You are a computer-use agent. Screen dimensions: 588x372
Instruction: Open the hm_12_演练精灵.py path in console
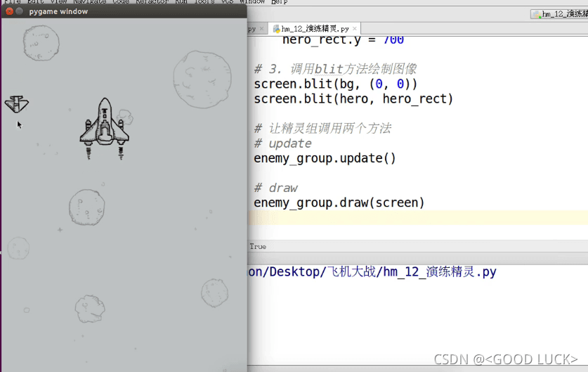(x=372, y=271)
